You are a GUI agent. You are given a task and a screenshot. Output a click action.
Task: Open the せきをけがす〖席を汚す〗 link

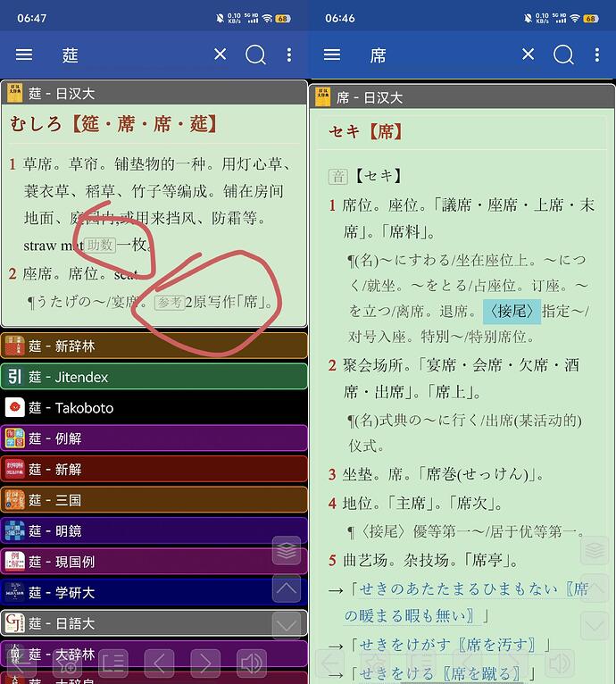click(450, 645)
